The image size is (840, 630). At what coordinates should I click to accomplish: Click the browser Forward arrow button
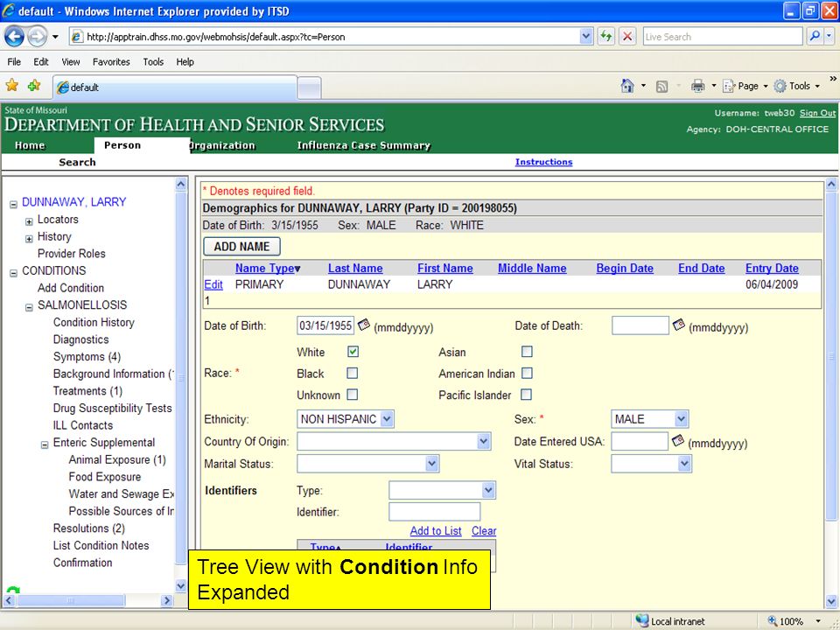37,37
